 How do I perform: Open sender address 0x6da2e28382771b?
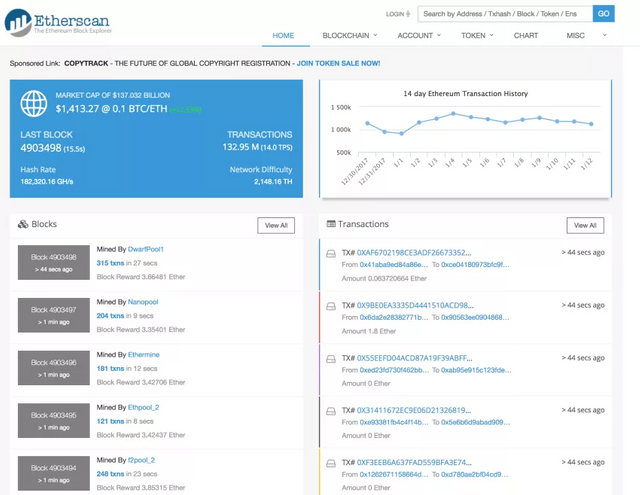click(x=394, y=317)
